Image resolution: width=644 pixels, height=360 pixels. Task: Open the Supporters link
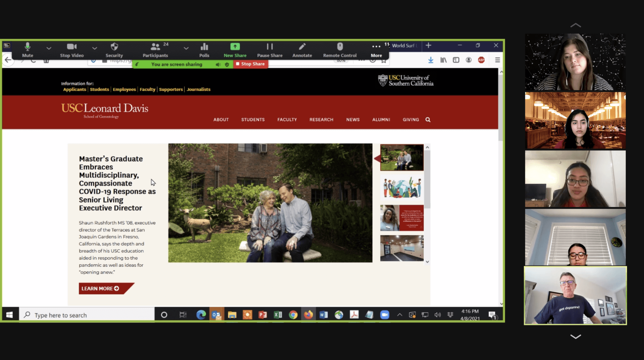(171, 89)
